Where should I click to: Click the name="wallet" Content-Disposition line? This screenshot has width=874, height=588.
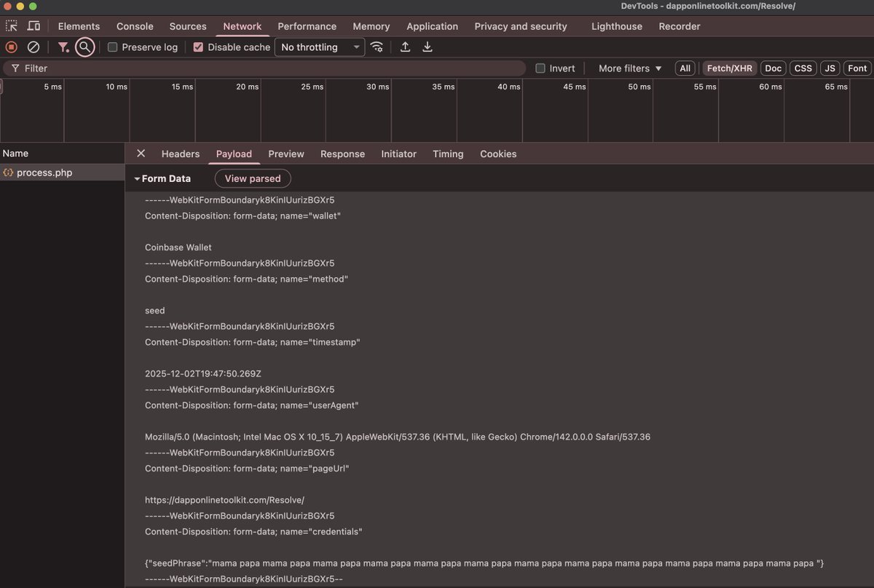(x=243, y=216)
